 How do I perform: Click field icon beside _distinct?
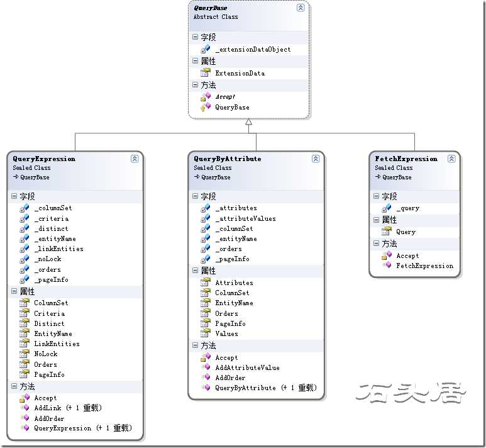(x=24, y=228)
